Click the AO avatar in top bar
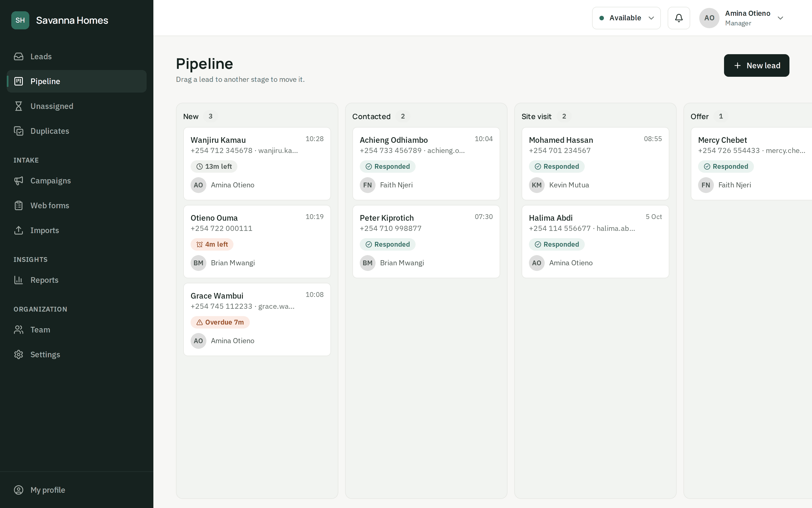812x508 pixels. (x=709, y=18)
